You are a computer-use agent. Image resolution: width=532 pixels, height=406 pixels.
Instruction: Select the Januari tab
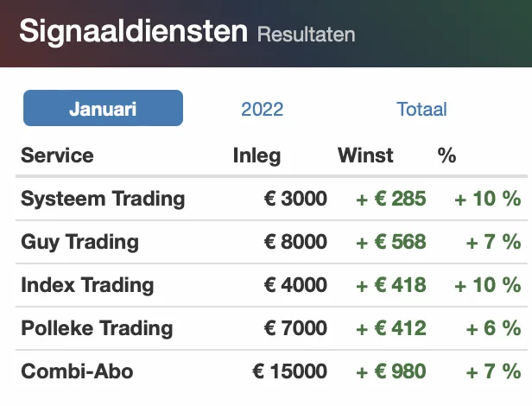103,108
